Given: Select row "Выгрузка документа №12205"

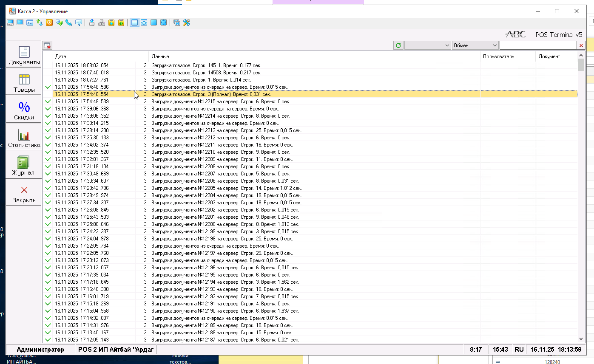Looking at the screenshot, I should click(x=310, y=188).
